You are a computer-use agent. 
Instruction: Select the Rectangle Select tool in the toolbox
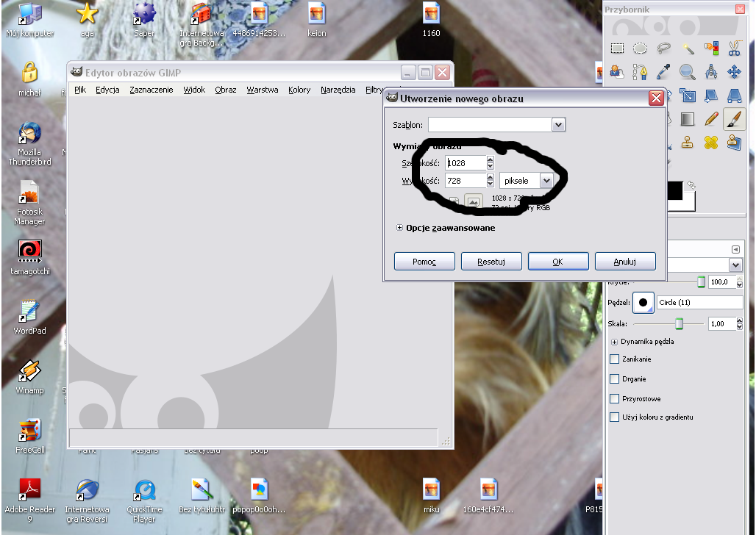617,49
